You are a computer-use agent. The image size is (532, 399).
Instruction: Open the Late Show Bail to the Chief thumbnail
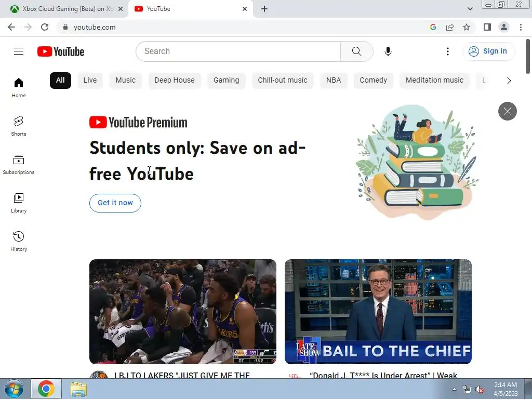(378, 312)
